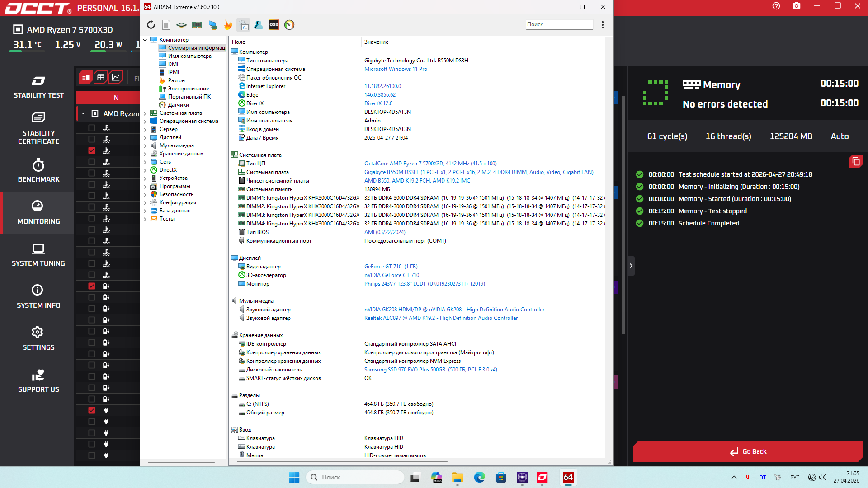Open Stability Test in OCCT sidebar
Screen dimensions: 868x488
click(38, 87)
